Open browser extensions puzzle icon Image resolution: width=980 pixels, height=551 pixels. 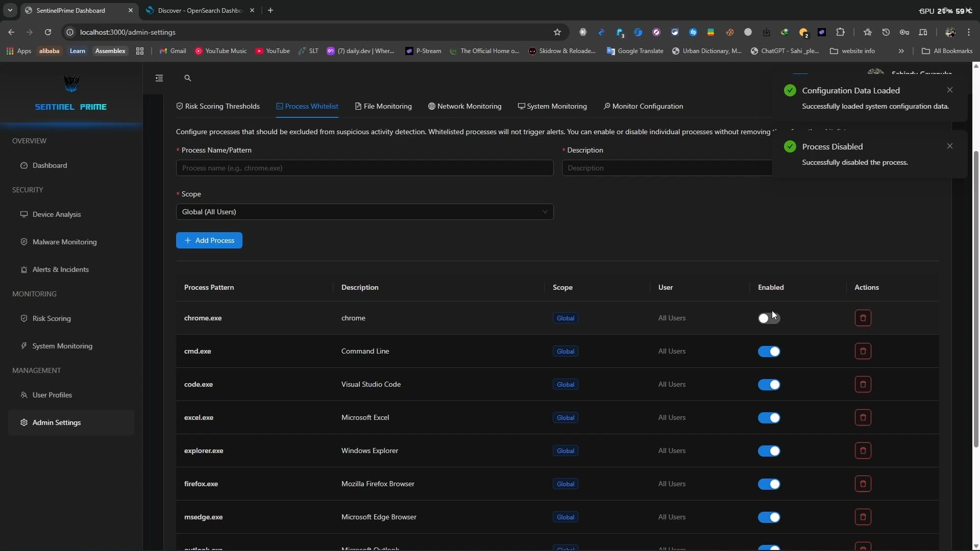840,32
